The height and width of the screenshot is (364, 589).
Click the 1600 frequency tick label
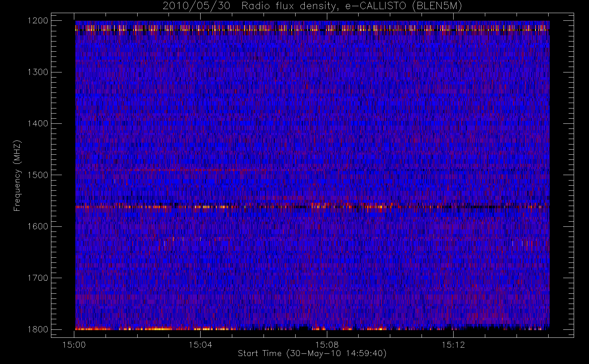click(x=38, y=226)
